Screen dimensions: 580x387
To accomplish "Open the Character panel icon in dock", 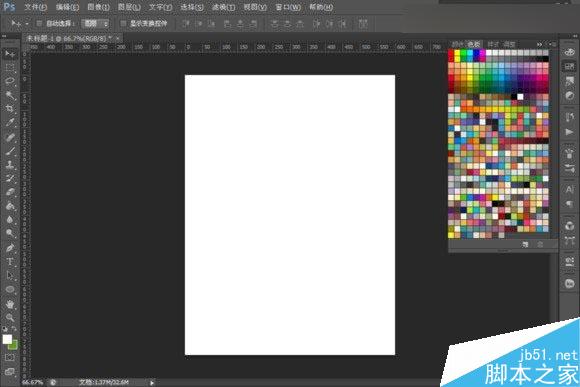I will tap(569, 189).
